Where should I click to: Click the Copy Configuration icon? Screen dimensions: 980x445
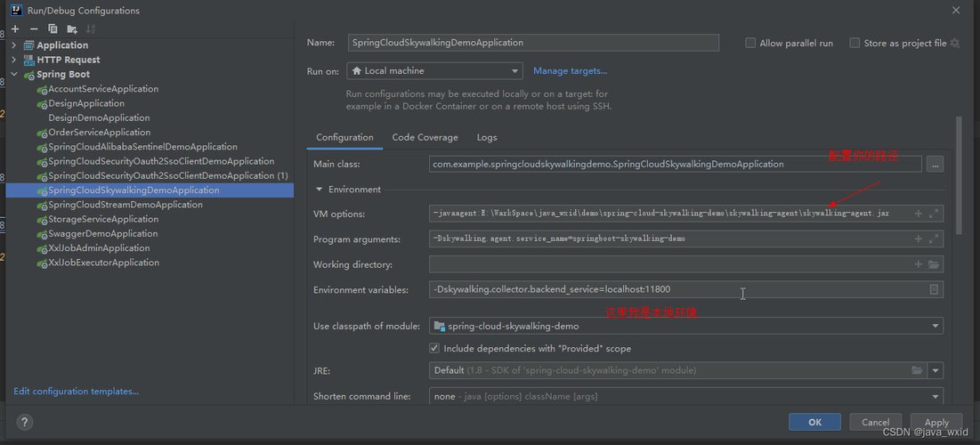pos(53,29)
